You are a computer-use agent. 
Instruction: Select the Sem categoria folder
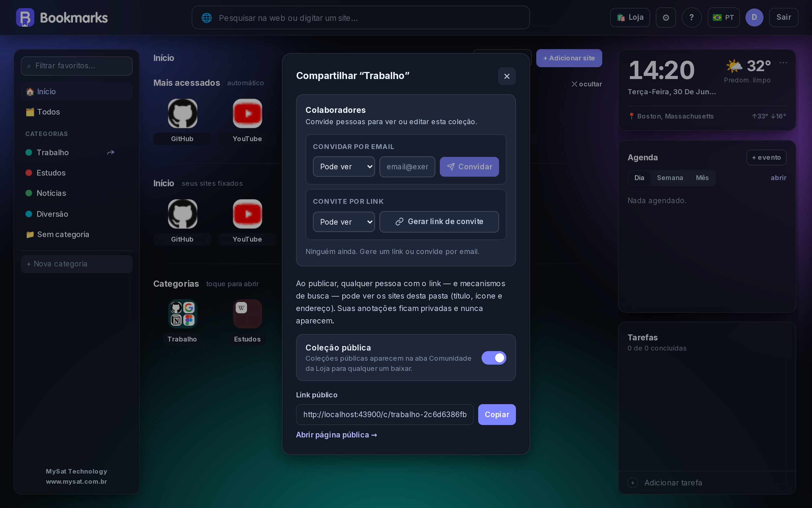[76, 235]
